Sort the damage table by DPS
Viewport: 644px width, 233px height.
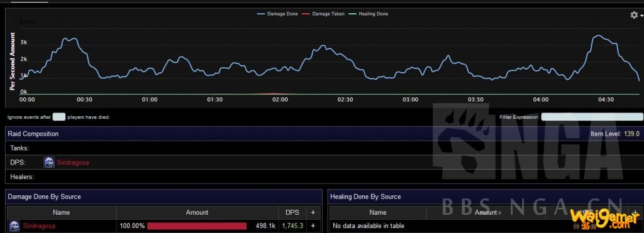[x=292, y=212]
